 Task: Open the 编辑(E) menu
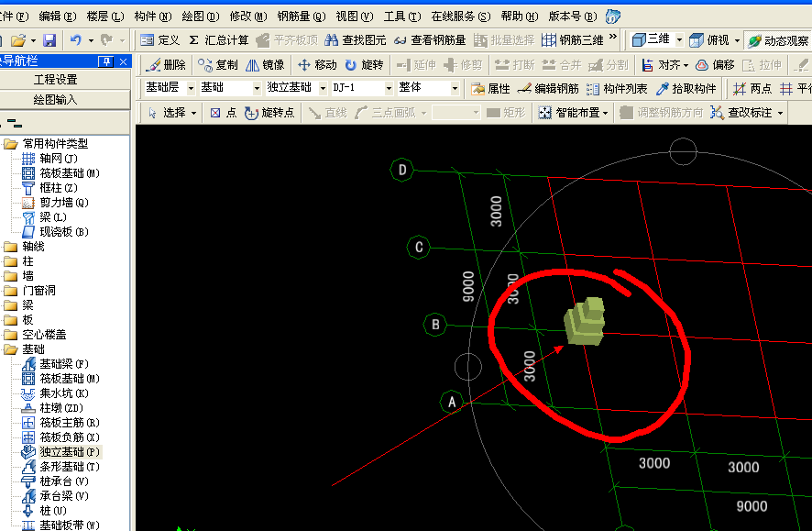coord(58,17)
